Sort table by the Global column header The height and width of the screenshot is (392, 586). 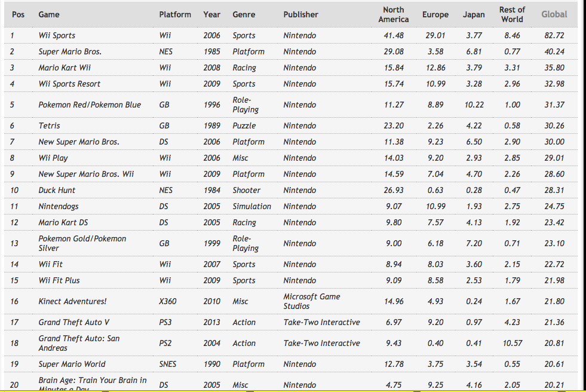point(554,14)
